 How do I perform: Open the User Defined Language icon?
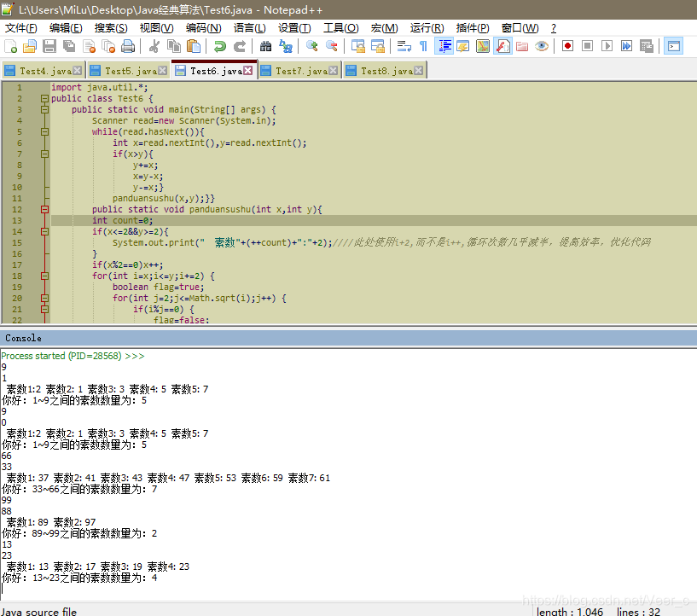coord(463,46)
